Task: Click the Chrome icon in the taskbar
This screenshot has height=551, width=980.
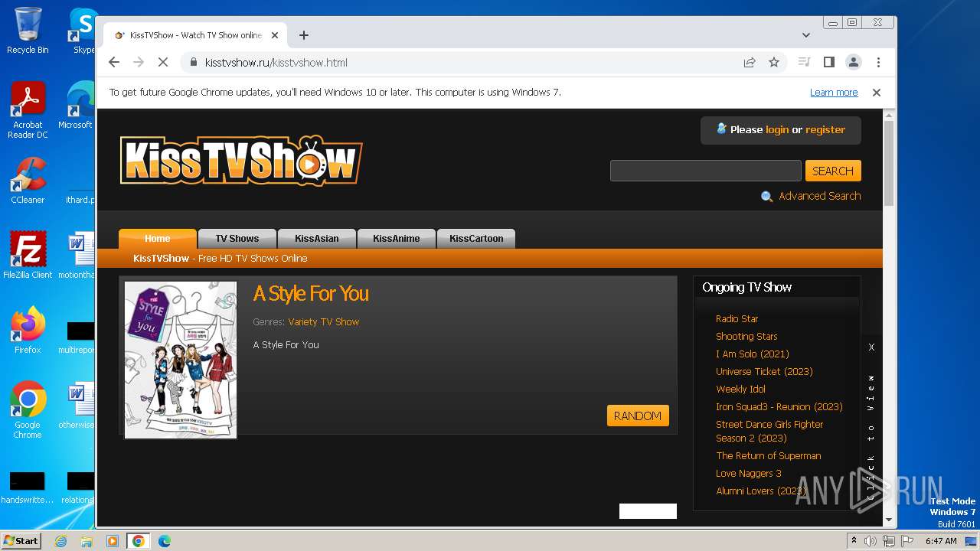Action: (x=138, y=541)
